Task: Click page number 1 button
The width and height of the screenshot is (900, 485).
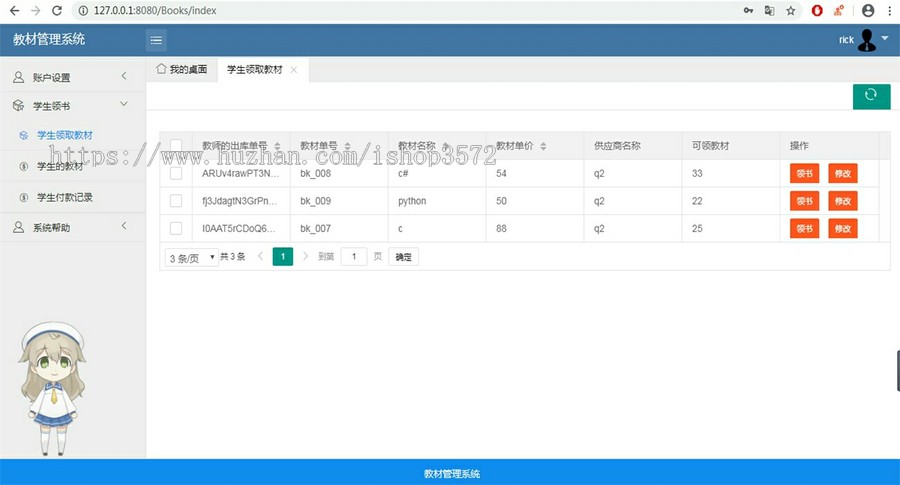Action: [282, 257]
